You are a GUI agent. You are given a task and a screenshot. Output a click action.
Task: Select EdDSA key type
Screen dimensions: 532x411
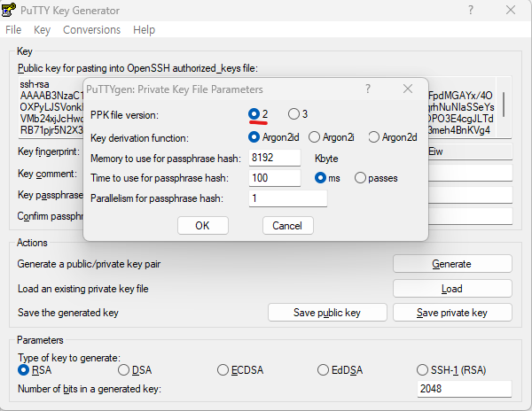340,370
